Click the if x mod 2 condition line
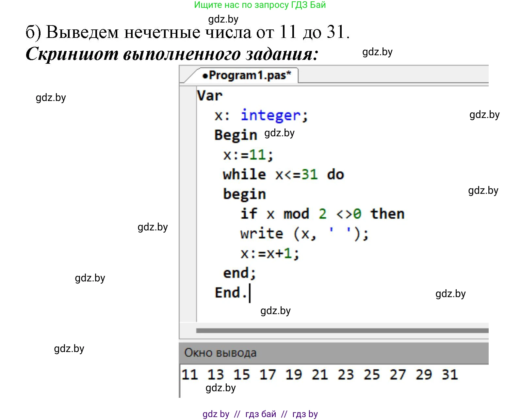521x420 pixels. [322, 214]
